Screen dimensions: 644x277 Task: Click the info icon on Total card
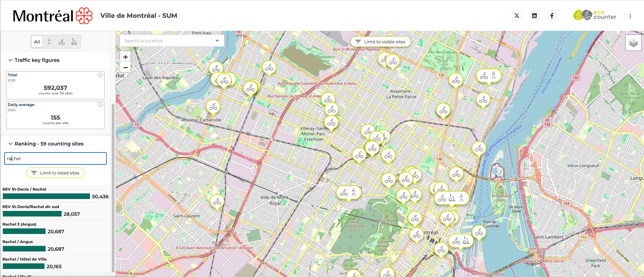[101, 75]
